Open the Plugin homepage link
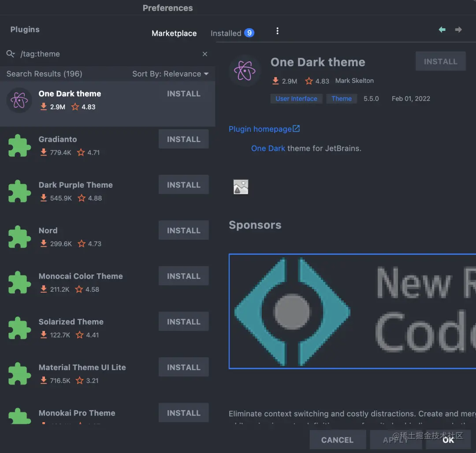The height and width of the screenshot is (453, 476). coord(260,129)
